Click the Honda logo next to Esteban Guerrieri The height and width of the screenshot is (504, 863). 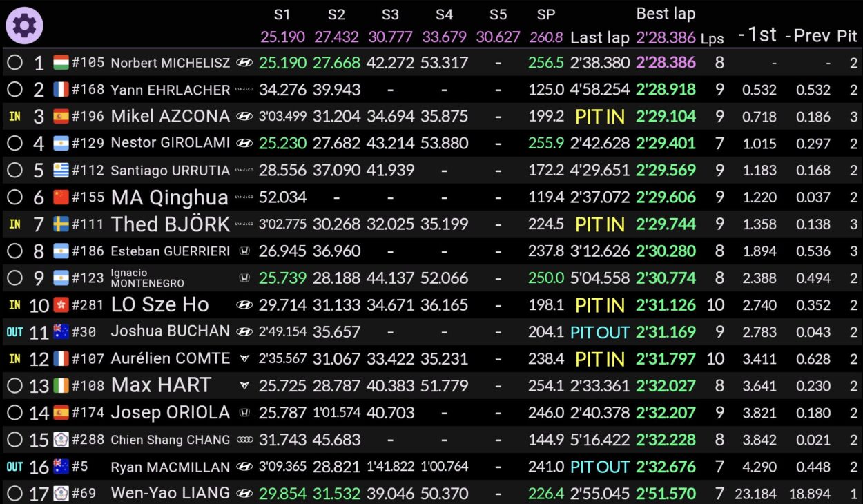244,251
